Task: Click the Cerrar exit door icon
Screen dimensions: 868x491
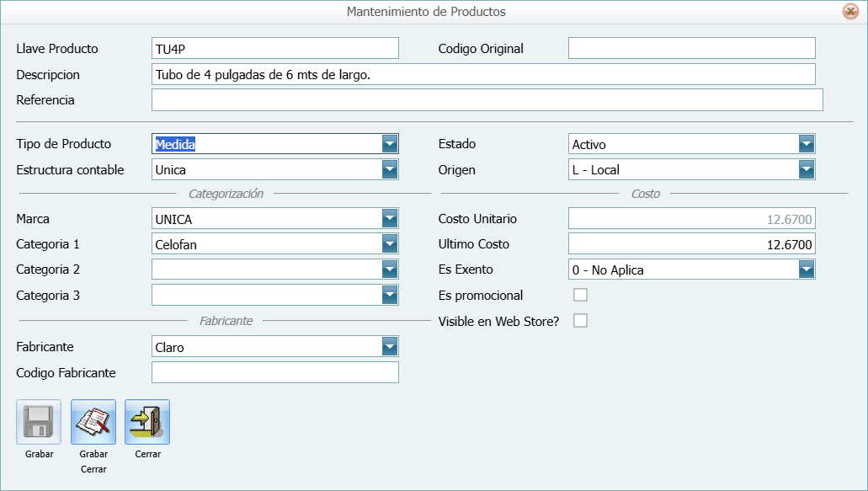Action: click(147, 422)
